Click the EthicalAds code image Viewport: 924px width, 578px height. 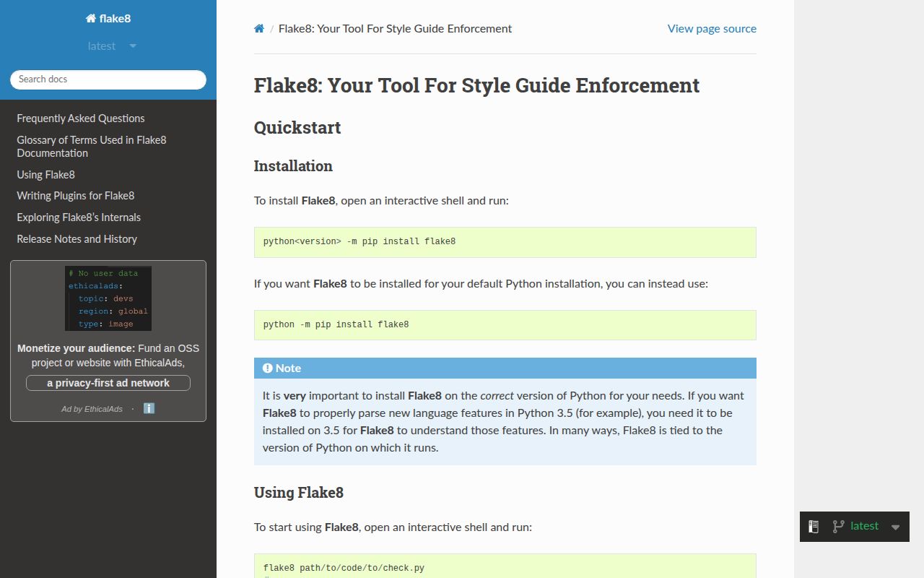pos(108,298)
